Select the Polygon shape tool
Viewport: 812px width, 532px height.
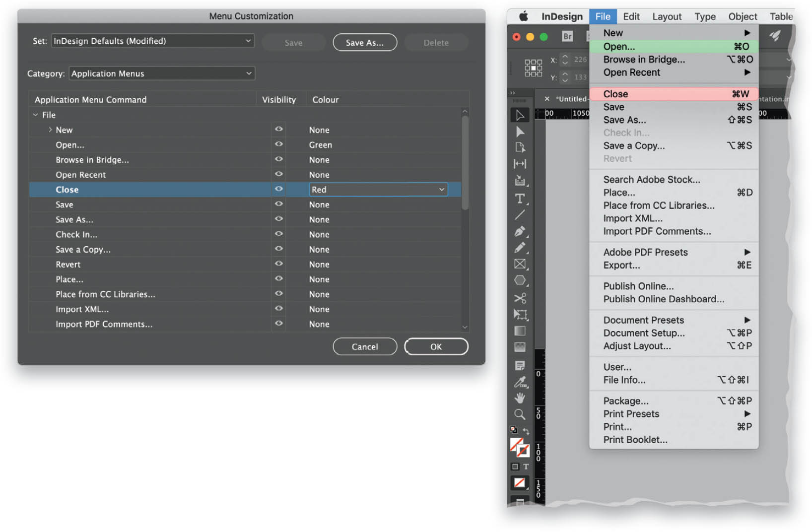[520, 280]
